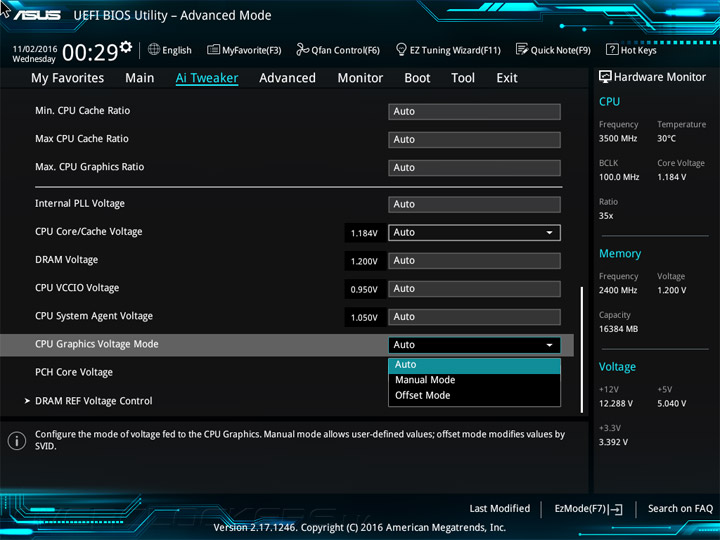
Task: Choose Auto from the dropdown list
Action: pyautogui.click(x=474, y=365)
